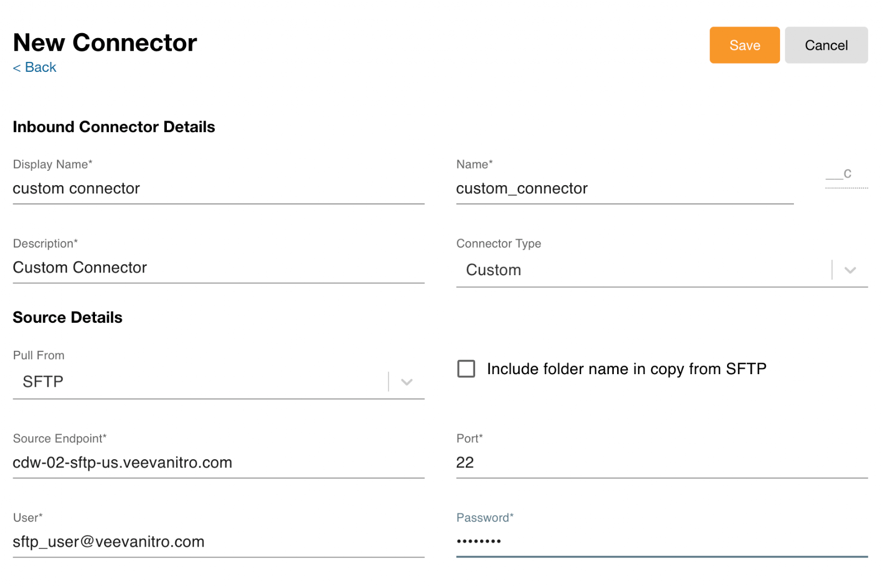Click the orange Save button
The width and height of the screenshot is (884, 588).
744,45
